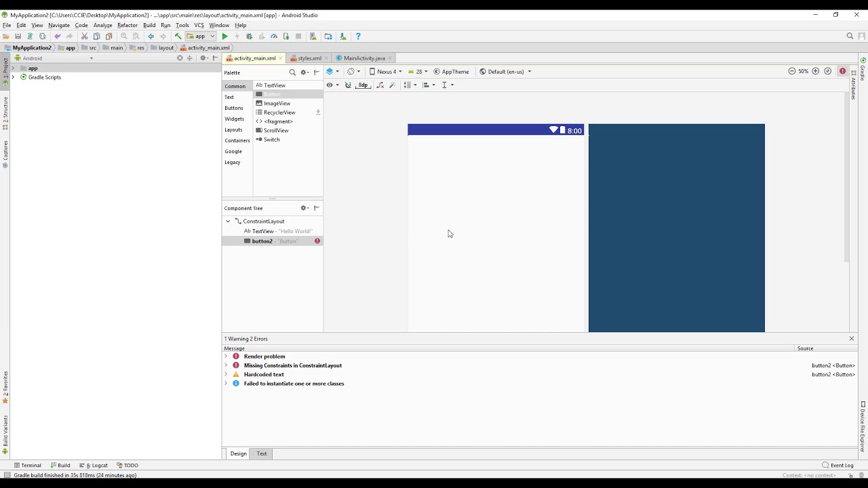Switch to the styles.xml tab

pyautogui.click(x=309, y=58)
